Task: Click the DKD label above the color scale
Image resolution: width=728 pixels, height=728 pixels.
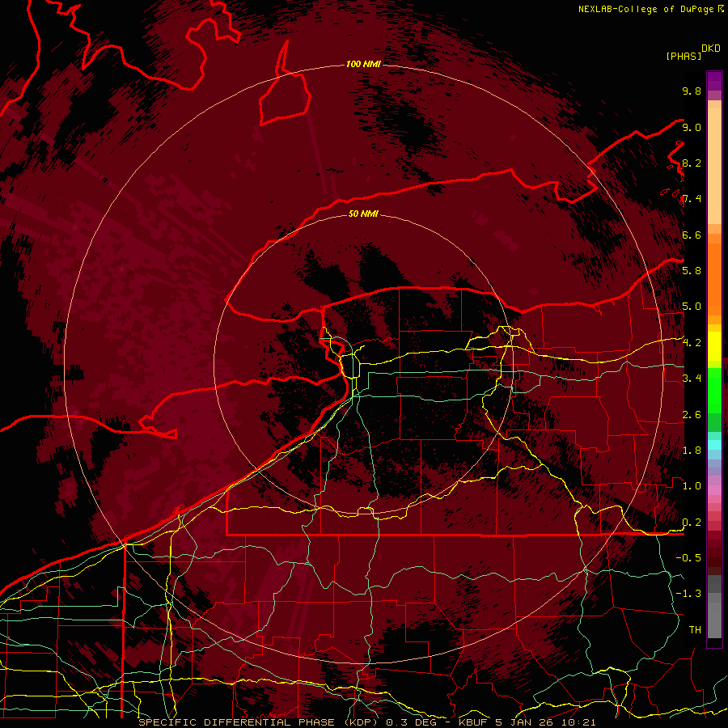Action: click(711, 49)
